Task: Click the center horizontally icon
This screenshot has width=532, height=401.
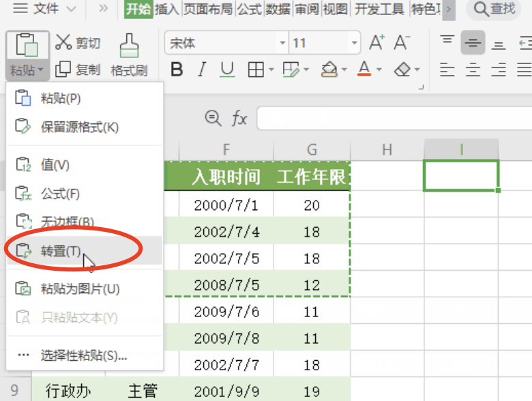Action: [473, 70]
